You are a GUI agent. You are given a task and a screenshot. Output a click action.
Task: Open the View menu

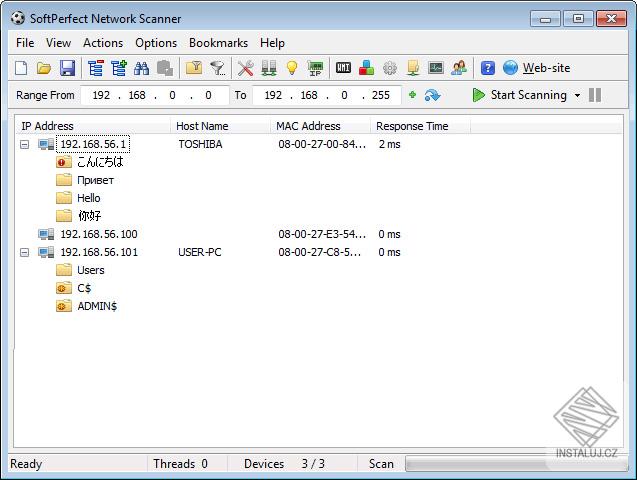point(58,43)
